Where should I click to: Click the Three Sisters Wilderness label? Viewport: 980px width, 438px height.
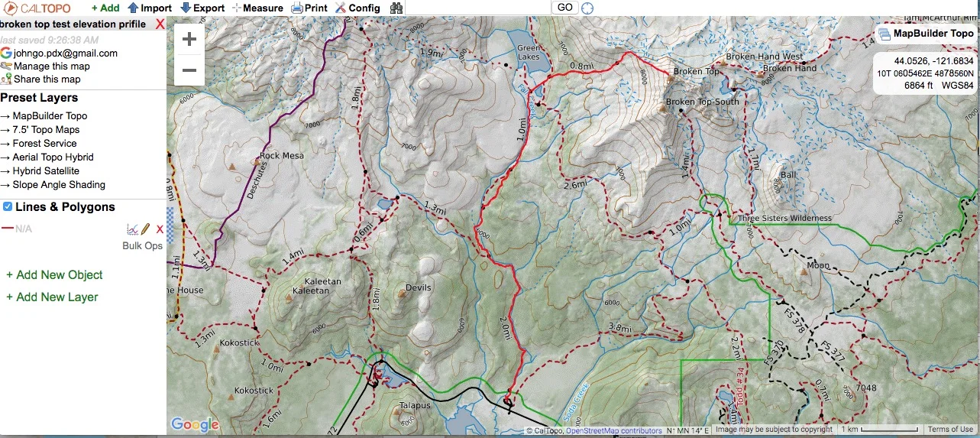784,219
